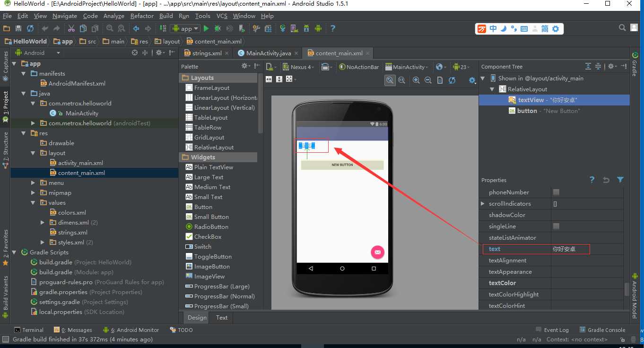The width and height of the screenshot is (644, 348).
Task: Toggle the phoneNumber checkbox
Action: click(x=556, y=192)
